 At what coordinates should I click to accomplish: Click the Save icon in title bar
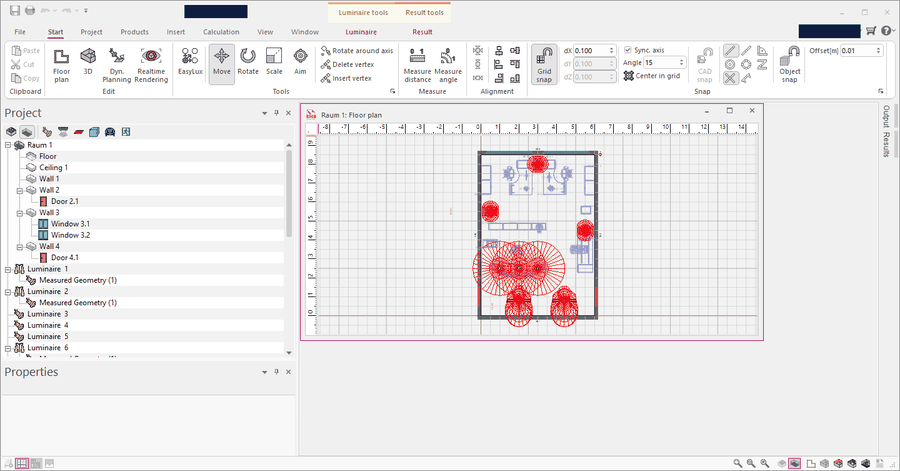[15, 10]
